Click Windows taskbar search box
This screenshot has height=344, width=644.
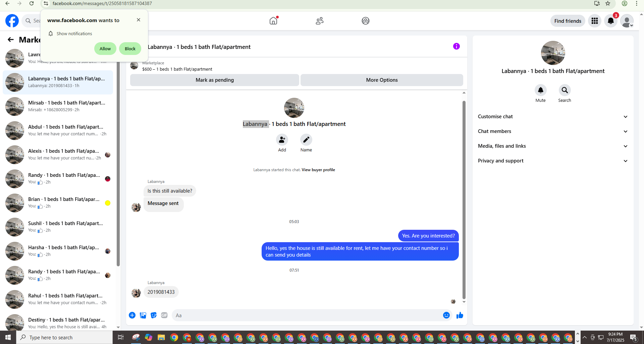[x=64, y=337]
